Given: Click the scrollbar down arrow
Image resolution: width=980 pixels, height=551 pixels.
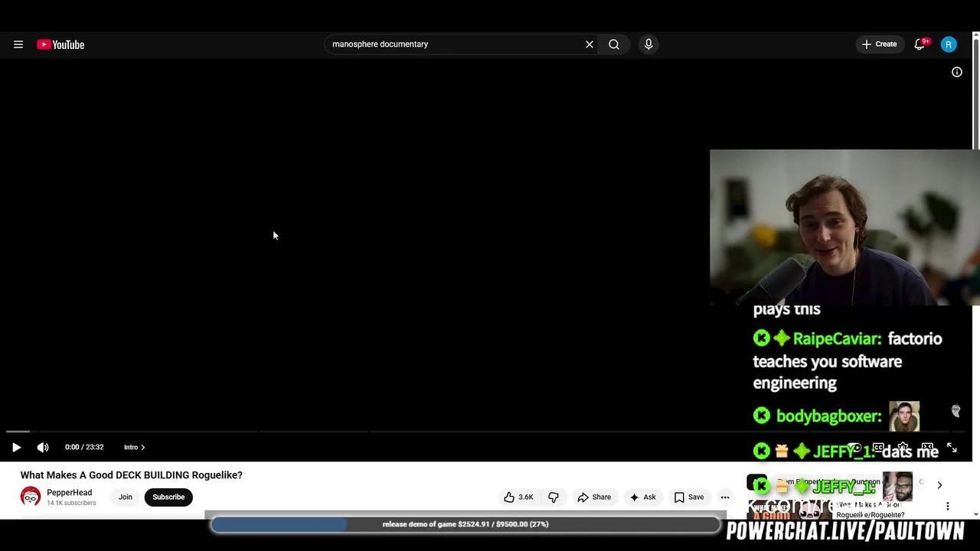Looking at the screenshot, I should pos(975,515).
